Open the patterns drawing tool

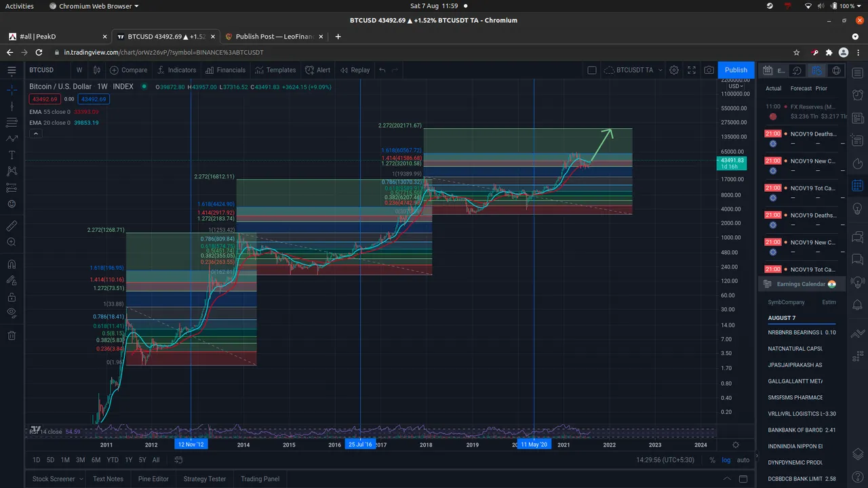click(12, 171)
